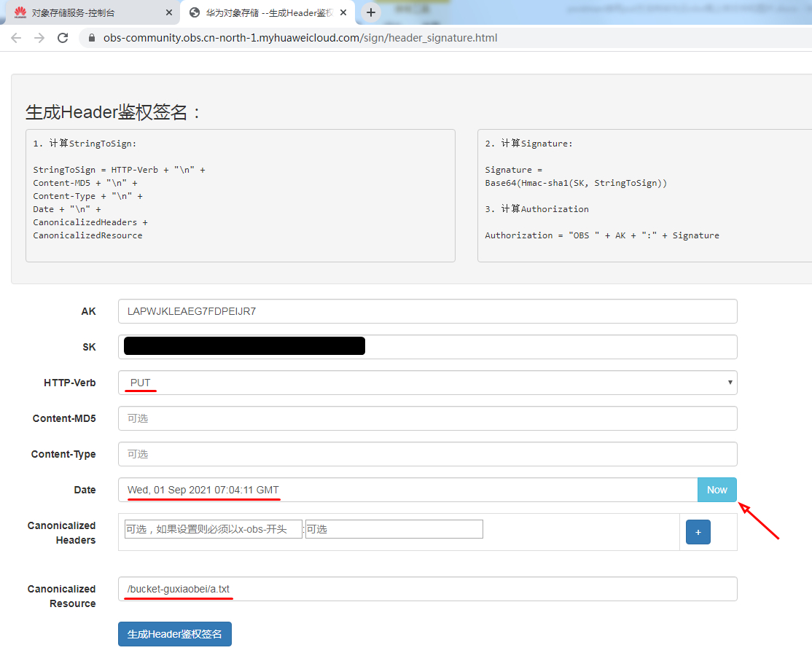This screenshot has width=812, height=661.
Task: Click the page refresh icon
Action: pyautogui.click(x=65, y=38)
